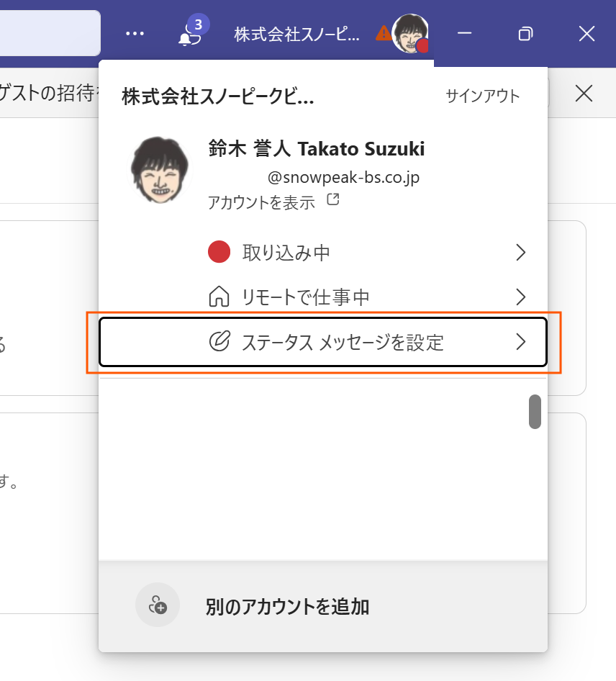Viewport: 616px width, 681px height.
Task: Click the red busy status dot
Action: tap(218, 253)
